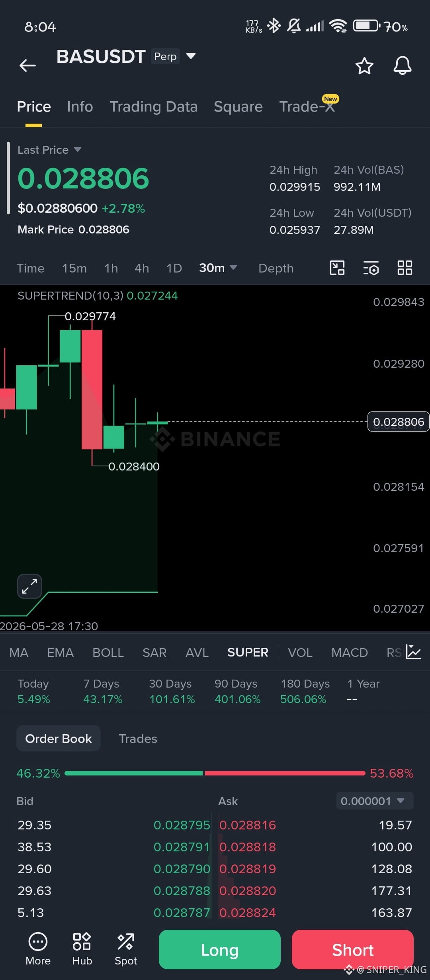Image resolution: width=430 pixels, height=980 pixels.
Task: Switch to Spot trading icon
Action: 126,949
